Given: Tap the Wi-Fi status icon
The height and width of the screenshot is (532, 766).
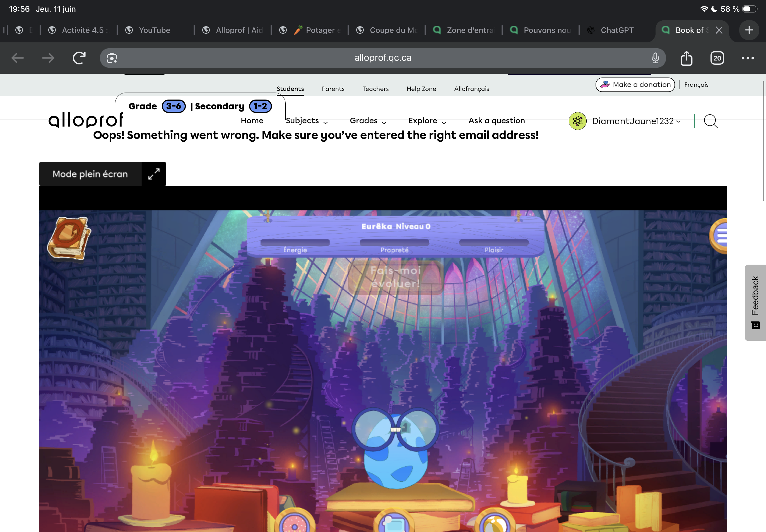Looking at the screenshot, I should tap(704, 9).
